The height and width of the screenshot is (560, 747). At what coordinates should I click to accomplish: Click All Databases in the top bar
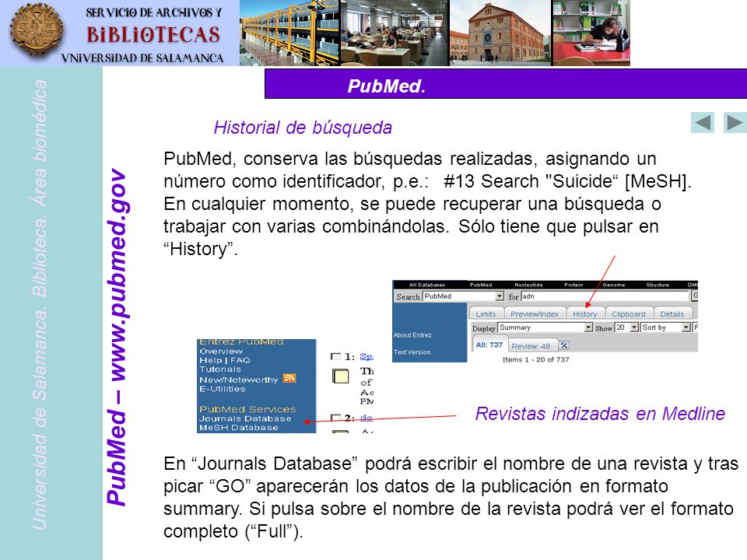click(427, 285)
